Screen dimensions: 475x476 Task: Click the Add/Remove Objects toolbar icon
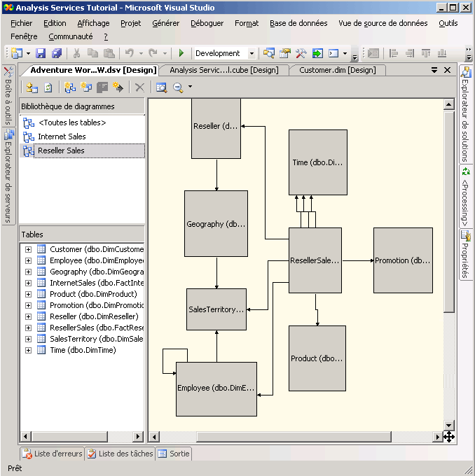pyautogui.click(x=32, y=87)
